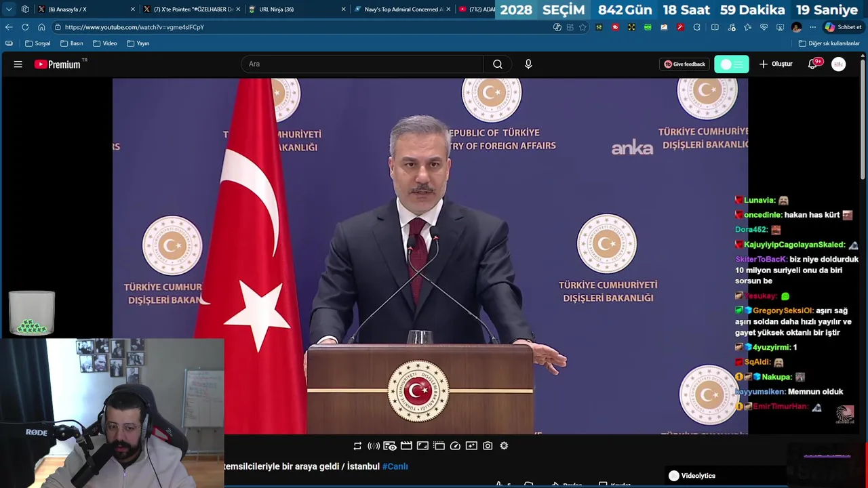868x488 pixels.
Task: Open enhancer settings gear icon
Action: pos(504,446)
